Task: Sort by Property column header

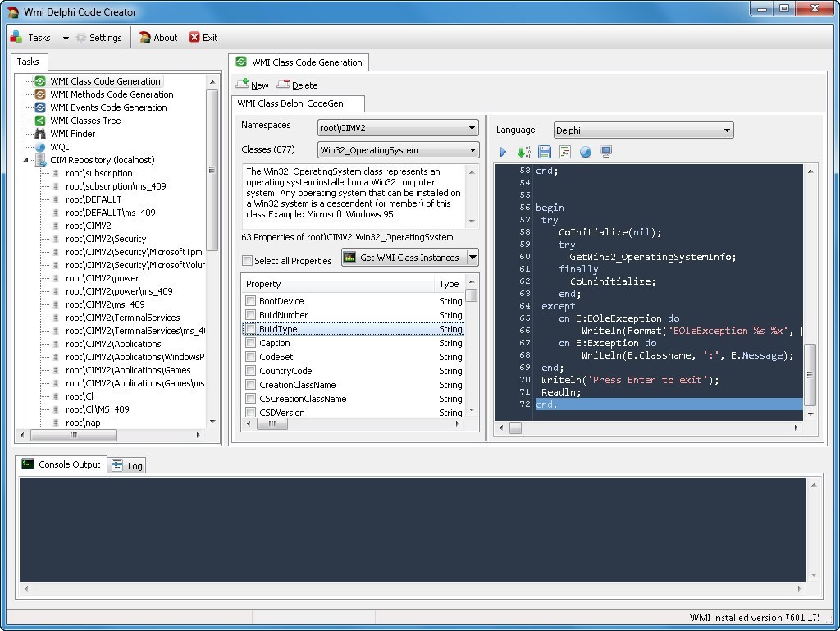Action: 337,284
